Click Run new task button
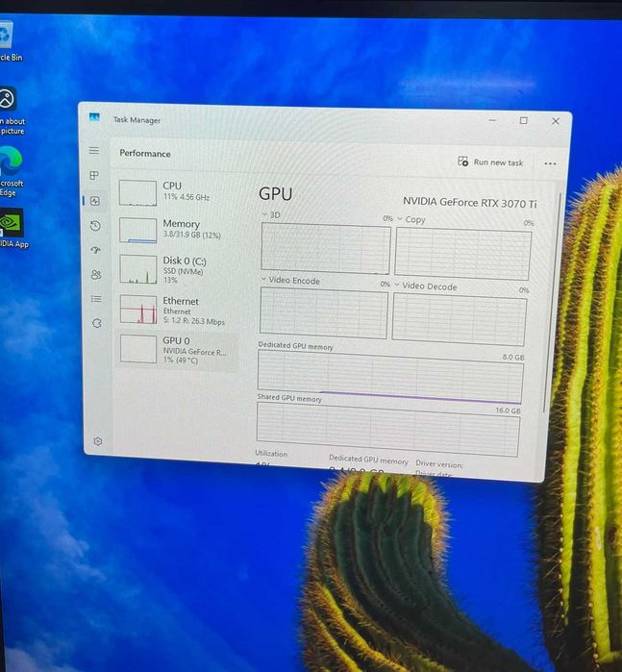The width and height of the screenshot is (622, 672). [490, 162]
